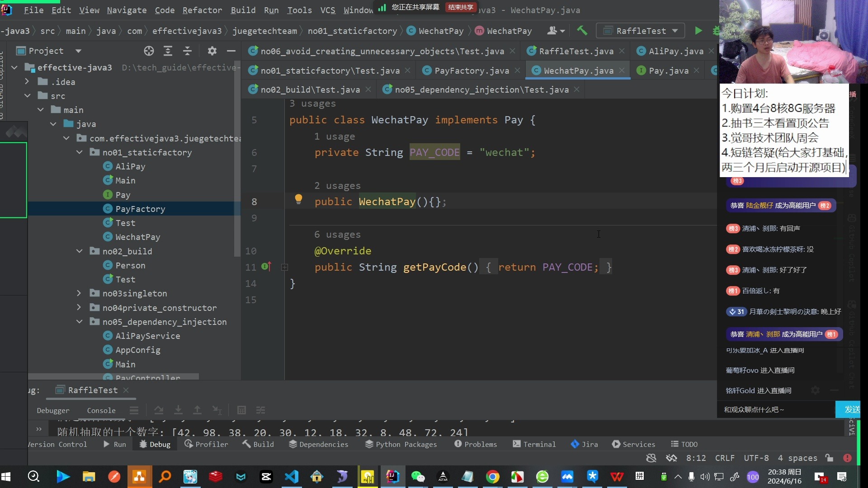Open the VCS menu
Screen dimensions: 868x488
328,10
